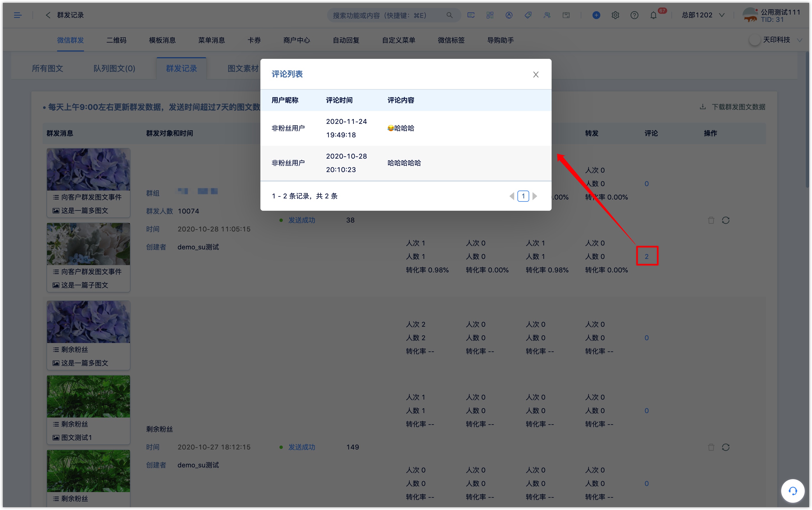Switch to the 自动回复 tab

pyautogui.click(x=346, y=40)
